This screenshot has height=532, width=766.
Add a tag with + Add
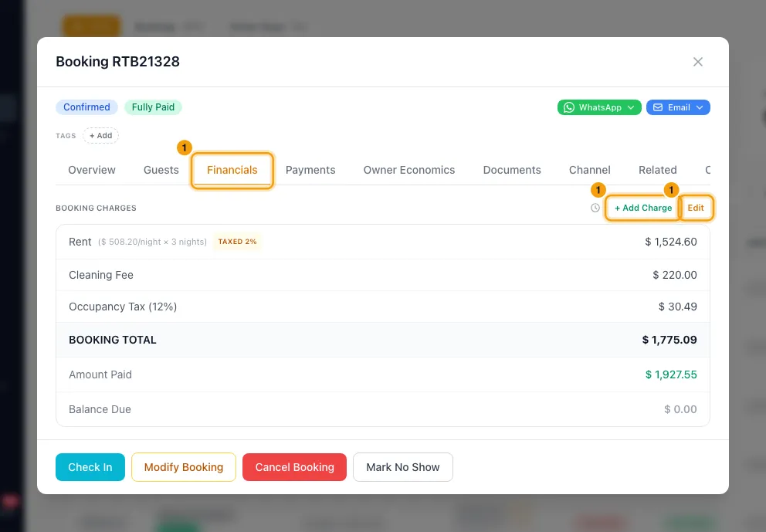100,135
